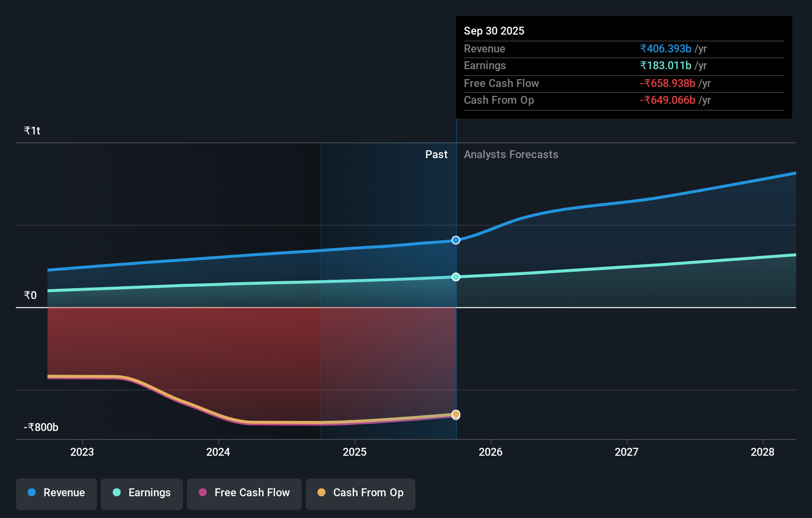Click the Revenue data point marker on chart

pyautogui.click(x=456, y=240)
